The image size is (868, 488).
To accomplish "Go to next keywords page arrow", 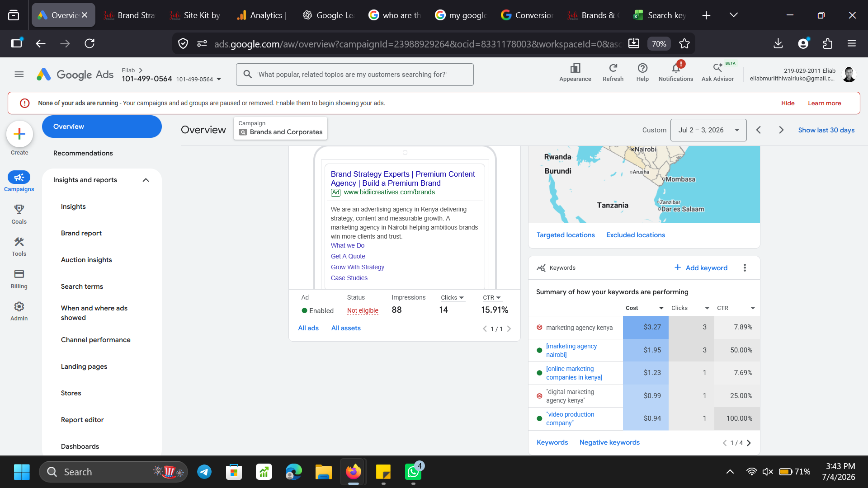I will pyautogui.click(x=749, y=443).
